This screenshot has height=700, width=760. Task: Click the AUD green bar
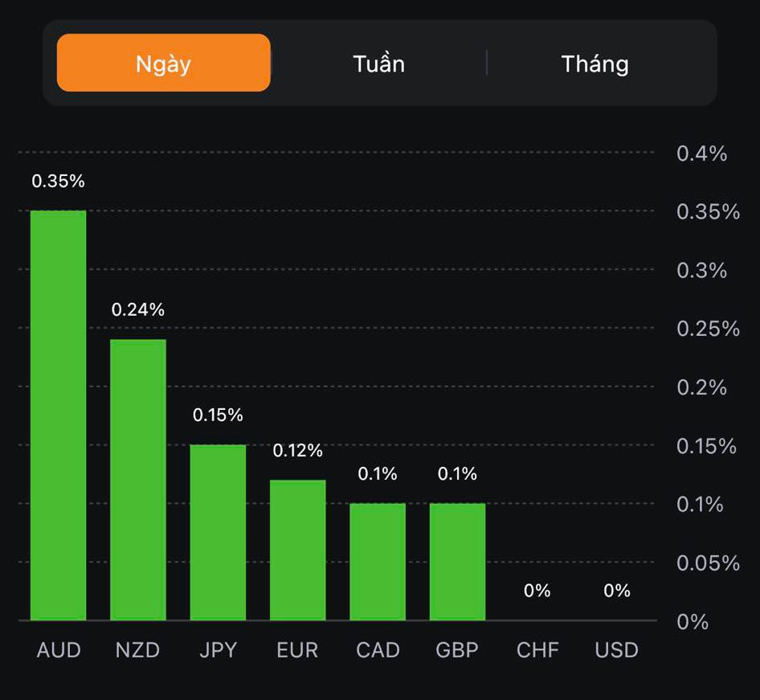point(58,415)
